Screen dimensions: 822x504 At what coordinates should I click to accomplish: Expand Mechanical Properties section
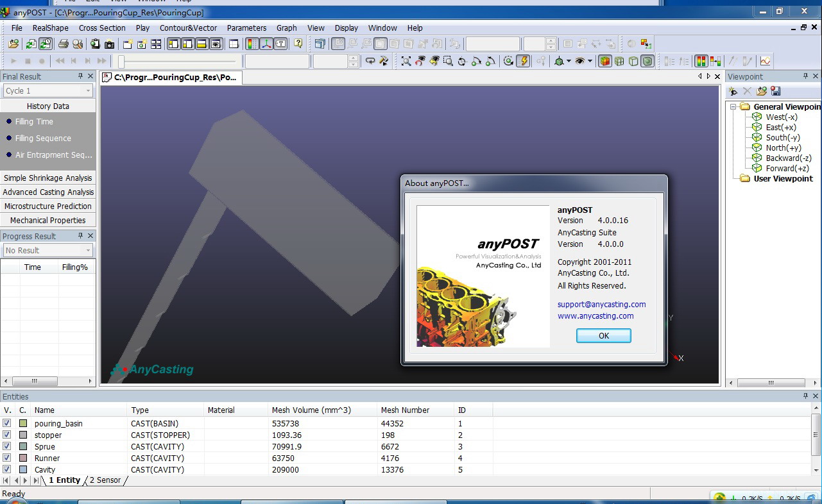[x=48, y=220]
